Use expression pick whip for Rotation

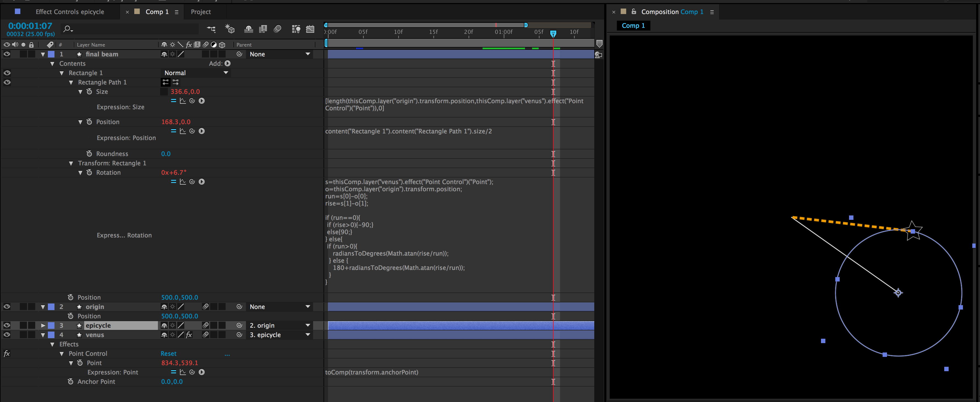coord(192,182)
